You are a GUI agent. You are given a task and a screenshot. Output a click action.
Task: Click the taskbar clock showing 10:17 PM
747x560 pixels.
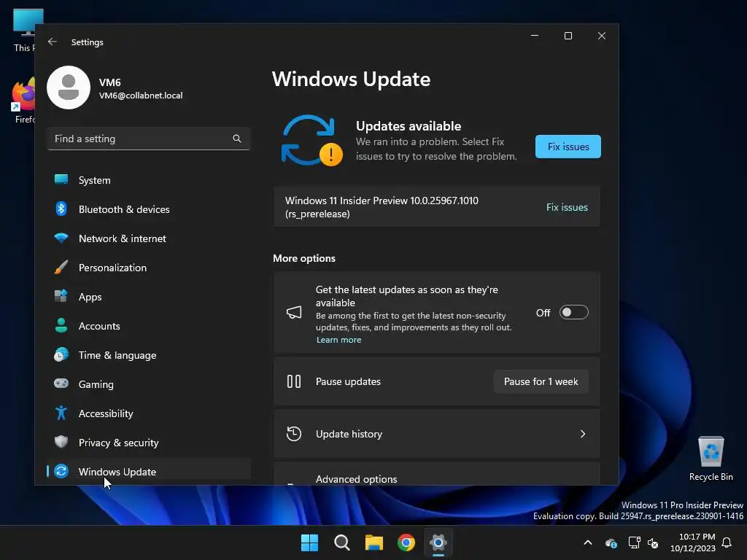point(693,542)
